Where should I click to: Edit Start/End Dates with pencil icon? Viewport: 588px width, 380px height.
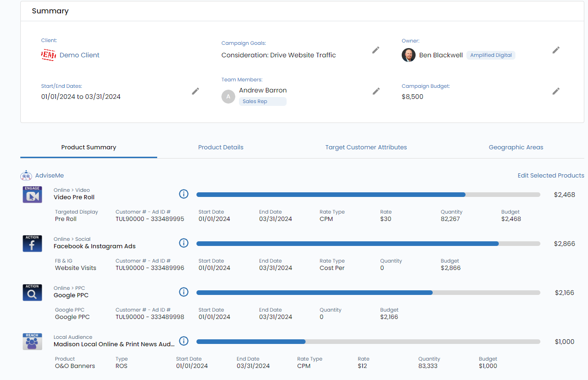[196, 92]
